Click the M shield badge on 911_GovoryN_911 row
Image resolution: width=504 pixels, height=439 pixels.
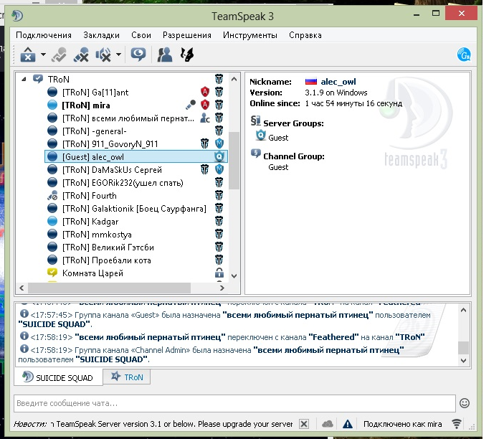coord(219,143)
